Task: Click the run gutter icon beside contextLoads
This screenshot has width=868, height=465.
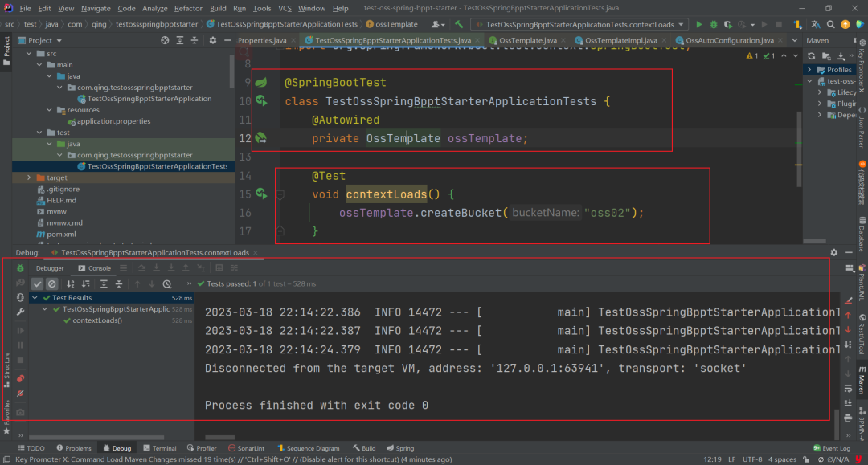Action: 261,194
